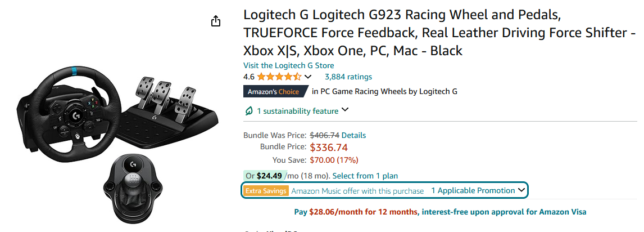Click the Select from 1 plan link
This screenshot has height=232, width=644.
coord(365,176)
